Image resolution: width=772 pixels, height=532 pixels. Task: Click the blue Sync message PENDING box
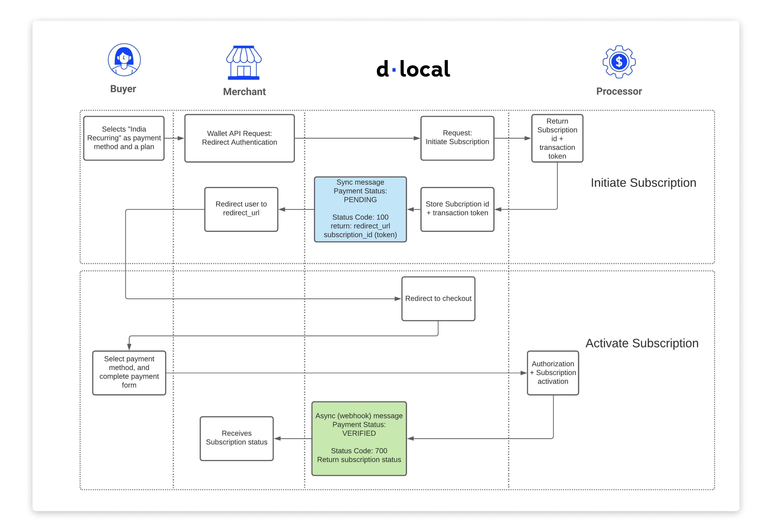[x=360, y=209]
